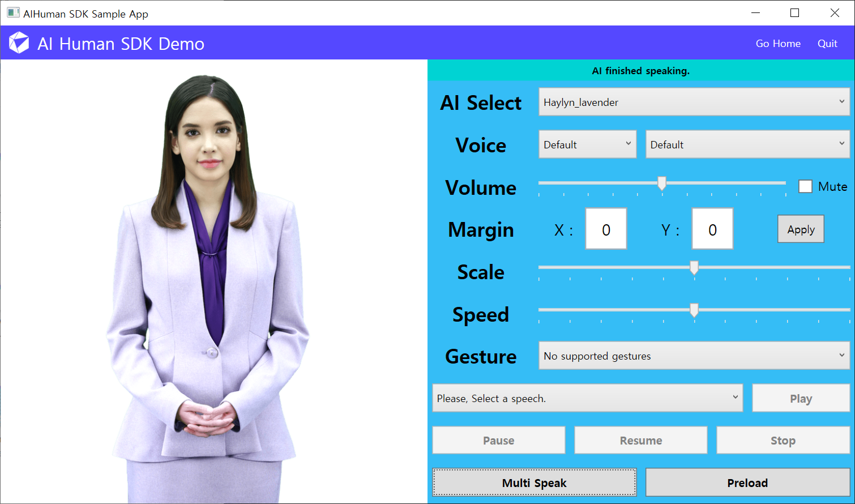The height and width of the screenshot is (504, 855).
Task: Apply the margin values
Action: [x=801, y=229]
